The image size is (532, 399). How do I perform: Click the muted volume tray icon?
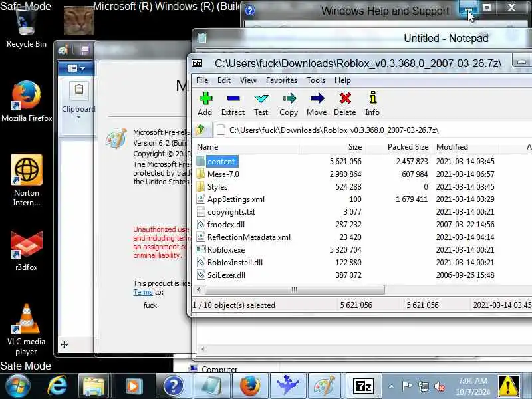[x=440, y=386]
